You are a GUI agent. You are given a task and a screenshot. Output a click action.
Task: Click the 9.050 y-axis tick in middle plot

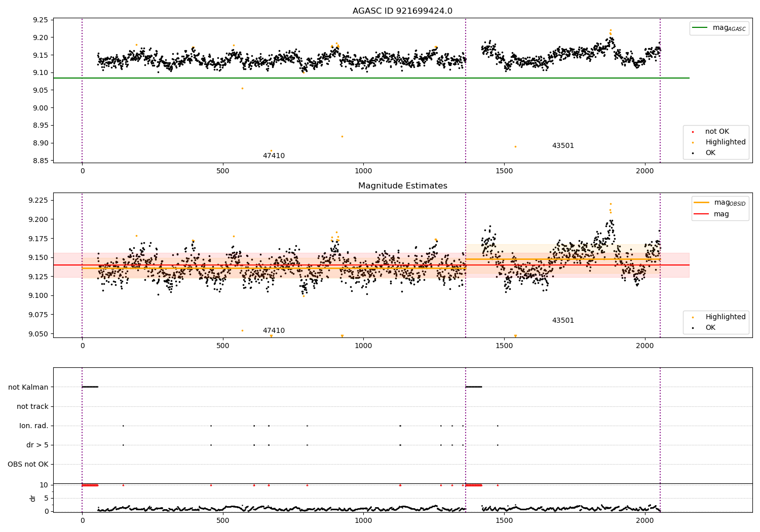[39, 334]
